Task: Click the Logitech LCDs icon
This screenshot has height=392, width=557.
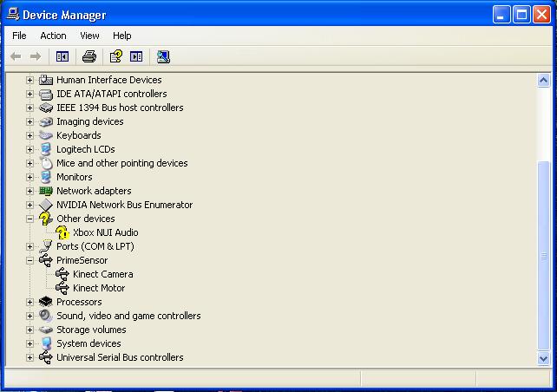Action: click(x=46, y=149)
